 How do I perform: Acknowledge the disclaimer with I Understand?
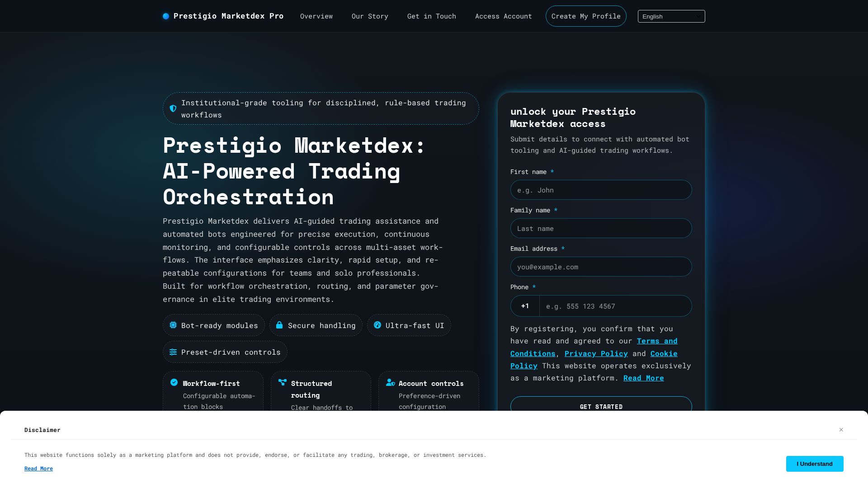[x=815, y=464]
